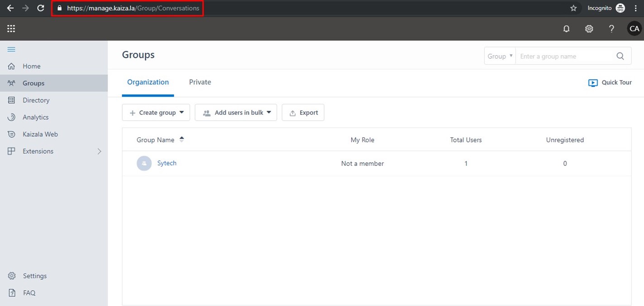Image resolution: width=644 pixels, height=306 pixels.
Task: Open FAQ label in the sidebar
Action: 29,293
